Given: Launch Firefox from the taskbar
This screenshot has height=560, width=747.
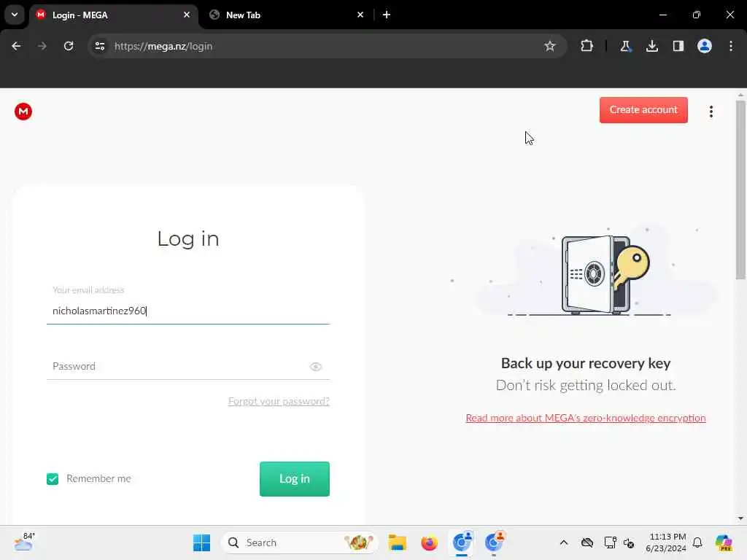Looking at the screenshot, I should click(429, 542).
